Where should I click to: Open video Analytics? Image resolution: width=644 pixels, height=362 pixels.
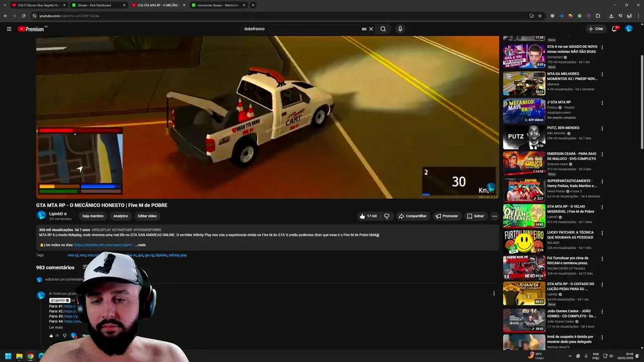(x=121, y=216)
